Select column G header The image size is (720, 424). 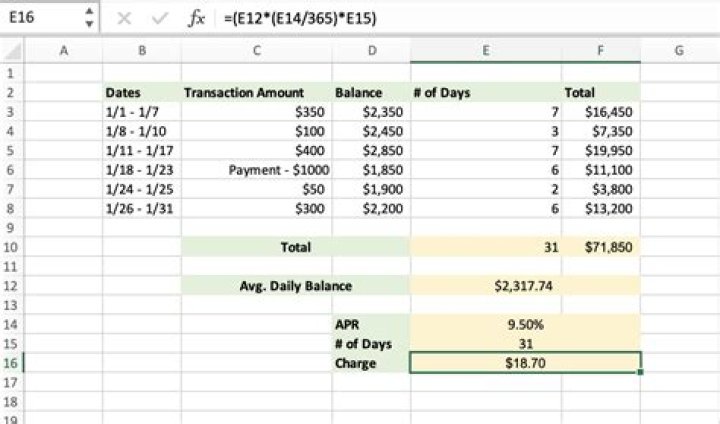[x=677, y=51]
